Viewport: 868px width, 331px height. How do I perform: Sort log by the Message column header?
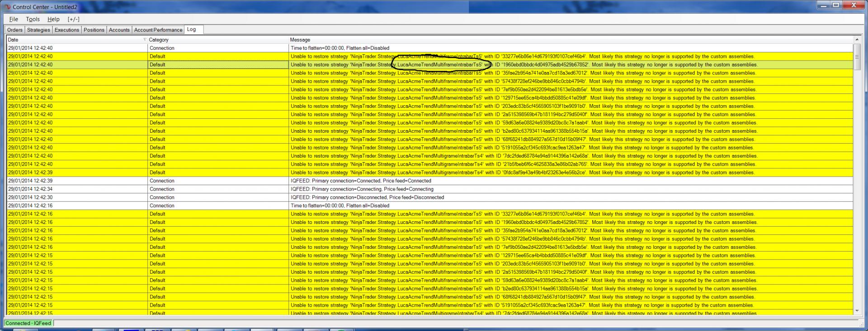coord(571,40)
